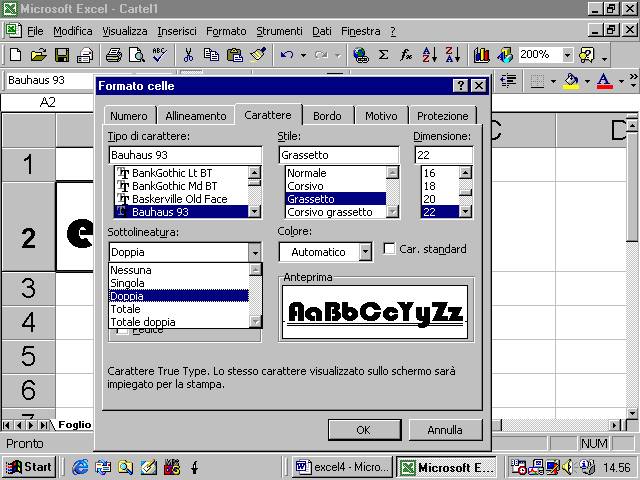Click the Open file folder icon
This screenshot has height=480, width=640.
point(38,55)
